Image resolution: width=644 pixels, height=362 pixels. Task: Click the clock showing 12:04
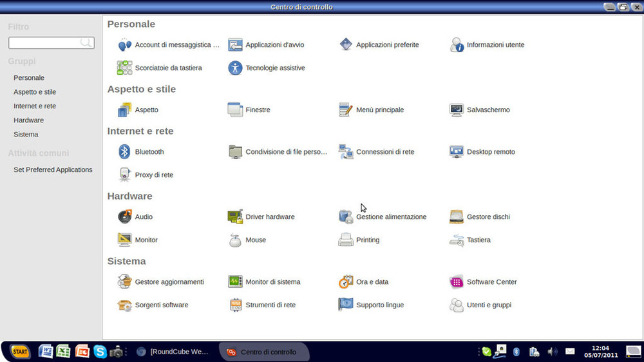click(600, 351)
